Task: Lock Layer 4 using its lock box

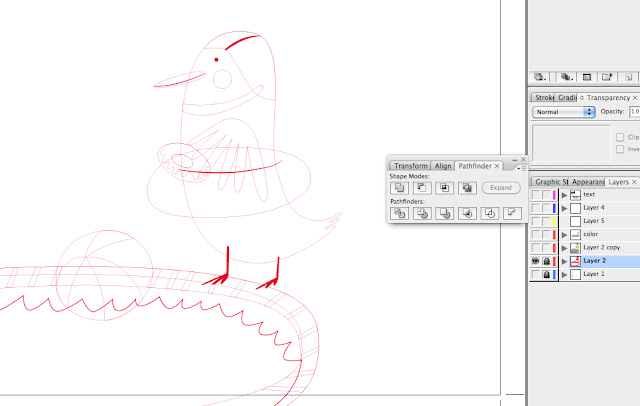Action: coord(547,208)
